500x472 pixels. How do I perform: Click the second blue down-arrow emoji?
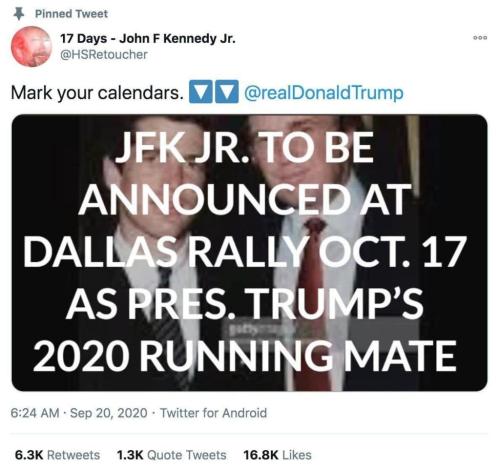click(227, 91)
